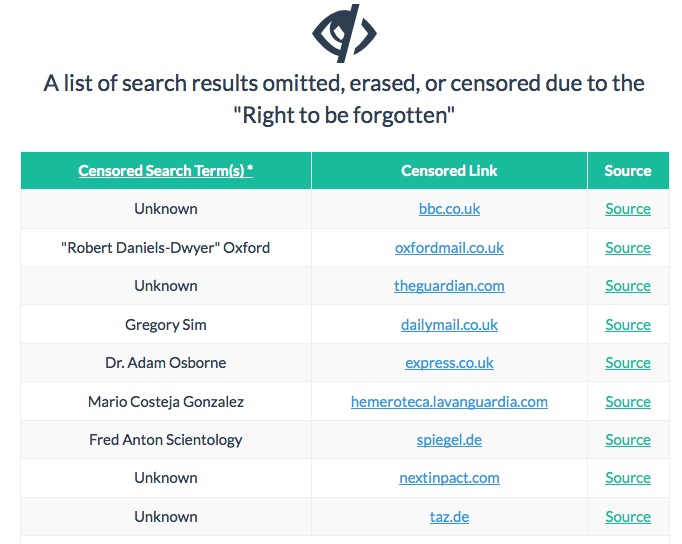Viewport: 682px width, 544px height.
Task: Sort by Censored Search Term(s) header
Action: pos(166,171)
